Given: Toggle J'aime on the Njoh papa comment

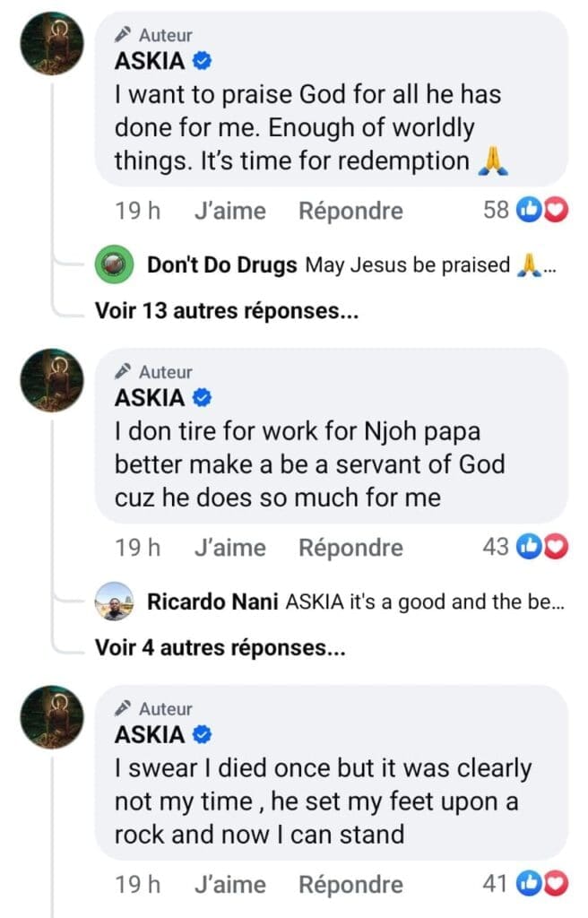Looking at the screenshot, I should [x=229, y=547].
